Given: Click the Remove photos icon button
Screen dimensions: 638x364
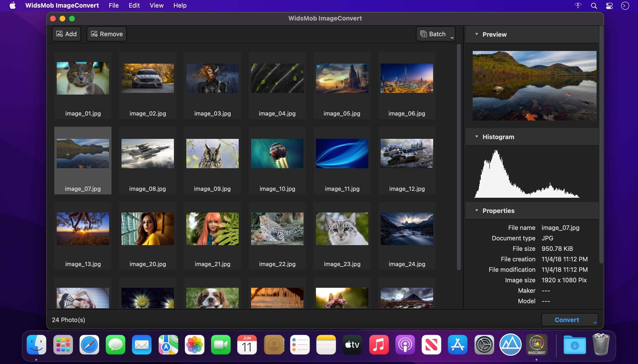Looking at the screenshot, I should point(106,34).
